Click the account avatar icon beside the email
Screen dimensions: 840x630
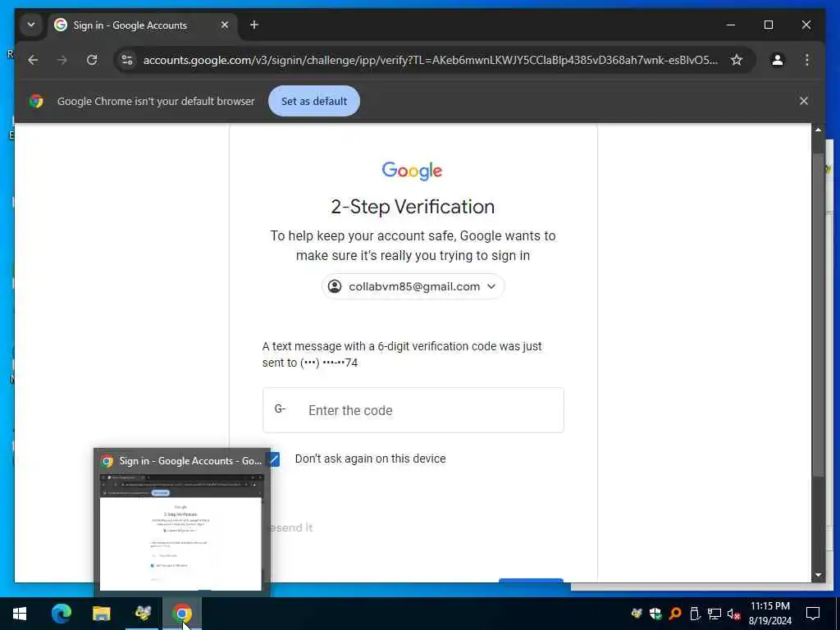point(335,286)
